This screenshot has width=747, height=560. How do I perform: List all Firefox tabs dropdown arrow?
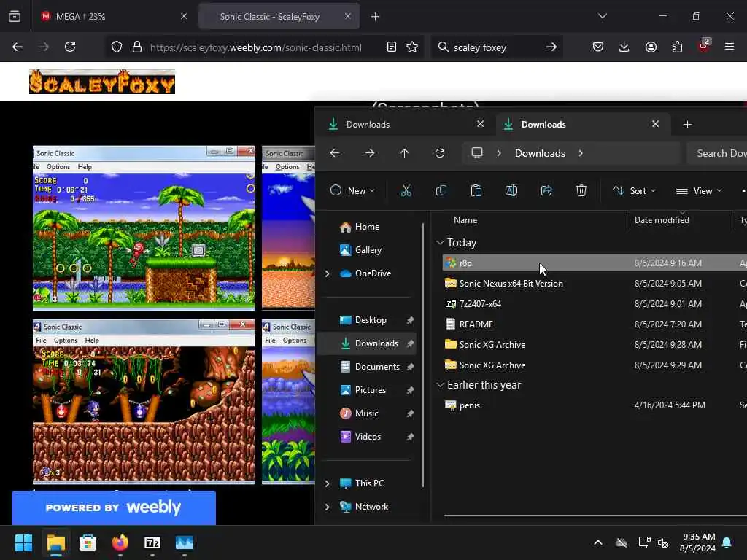[602, 16]
